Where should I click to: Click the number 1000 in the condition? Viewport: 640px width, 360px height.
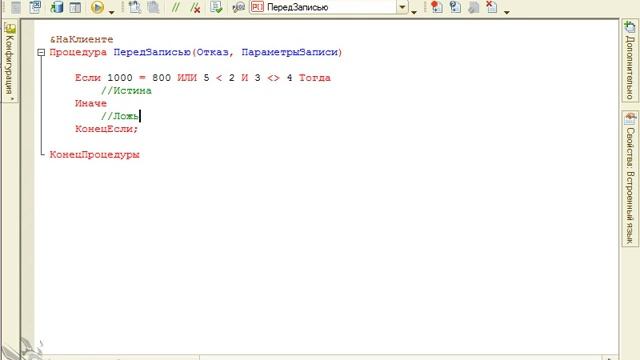(x=120, y=78)
